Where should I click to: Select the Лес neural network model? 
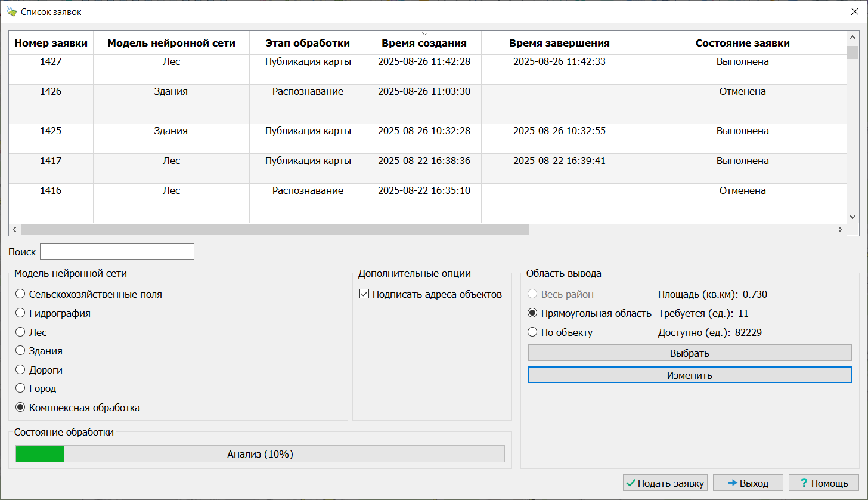point(20,332)
